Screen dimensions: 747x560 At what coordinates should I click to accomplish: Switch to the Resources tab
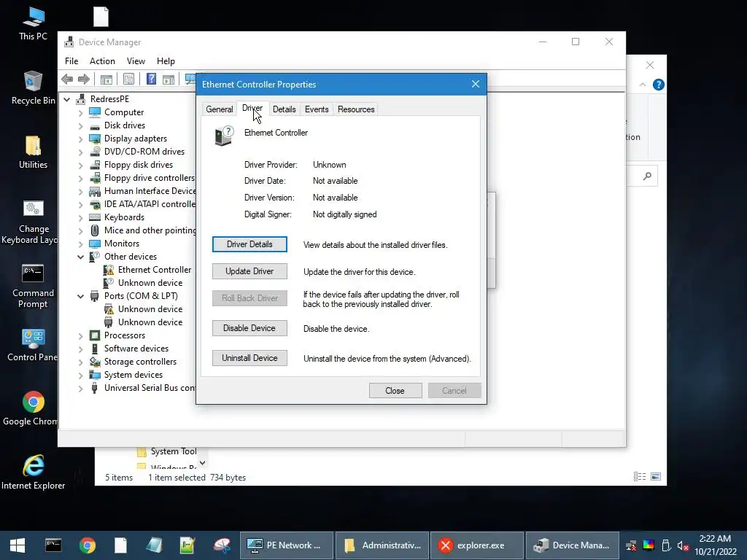pyautogui.click(x=356, y=109)
